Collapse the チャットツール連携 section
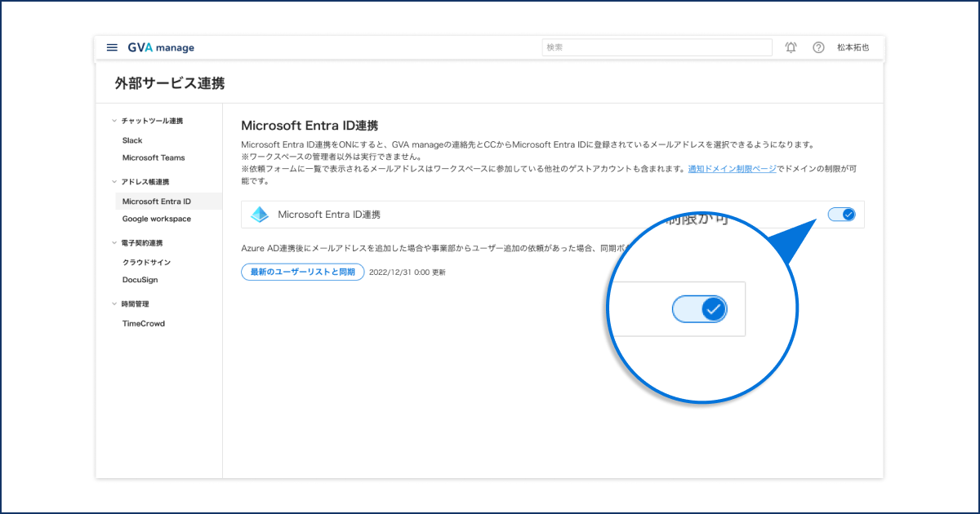 (x=147, y=121)
